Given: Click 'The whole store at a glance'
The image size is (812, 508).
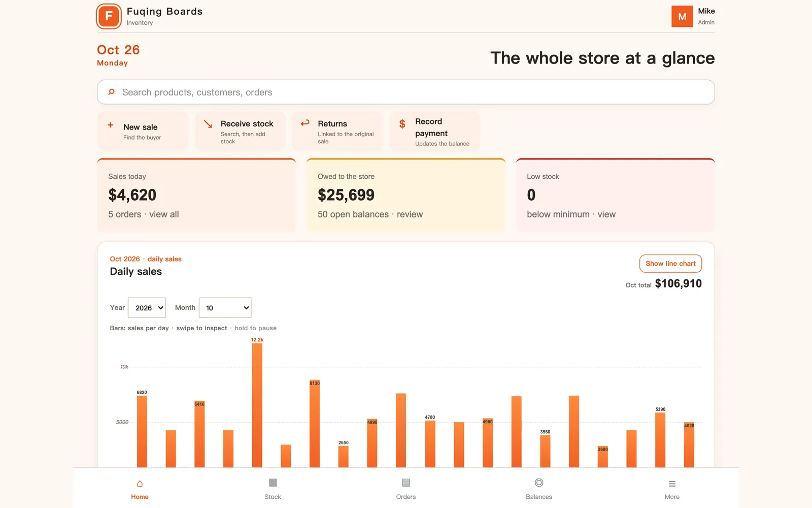Looking at the screenshot, I should pos(602,58).
